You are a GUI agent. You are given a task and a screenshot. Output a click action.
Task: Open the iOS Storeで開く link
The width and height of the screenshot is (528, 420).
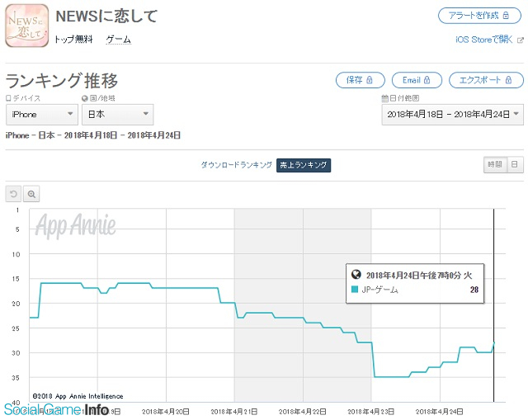[484, 40]
